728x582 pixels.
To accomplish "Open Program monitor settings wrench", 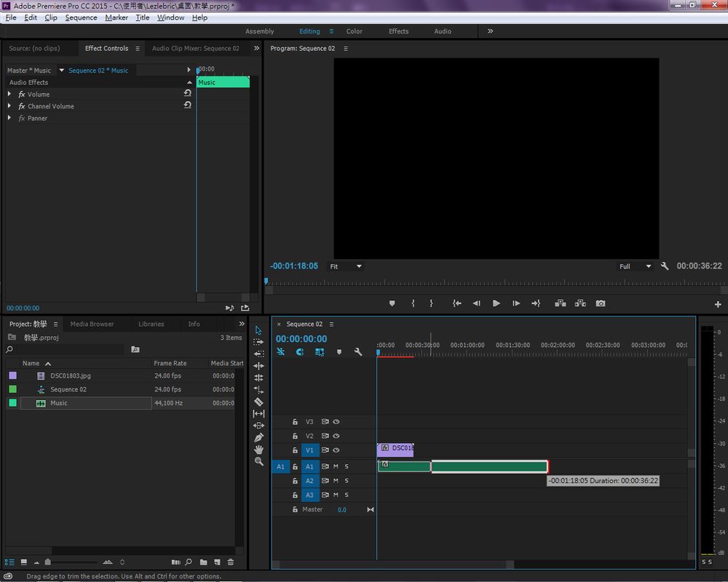I will (665, 266).
